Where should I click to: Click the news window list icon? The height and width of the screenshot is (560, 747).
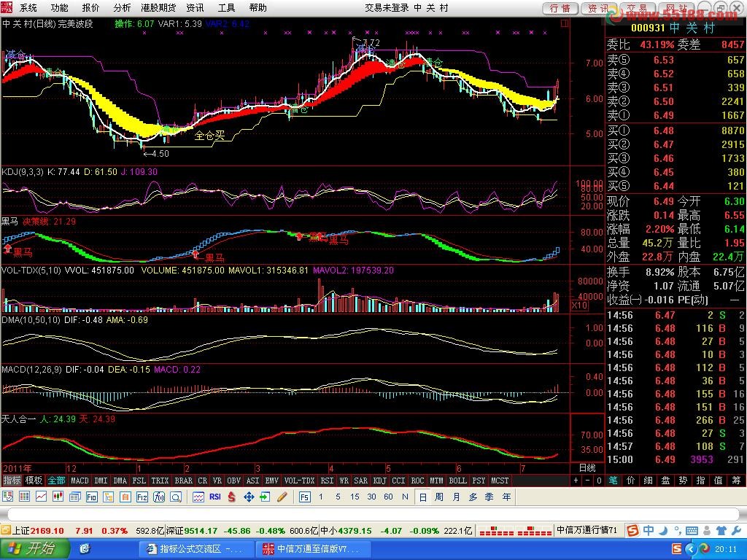75,497
